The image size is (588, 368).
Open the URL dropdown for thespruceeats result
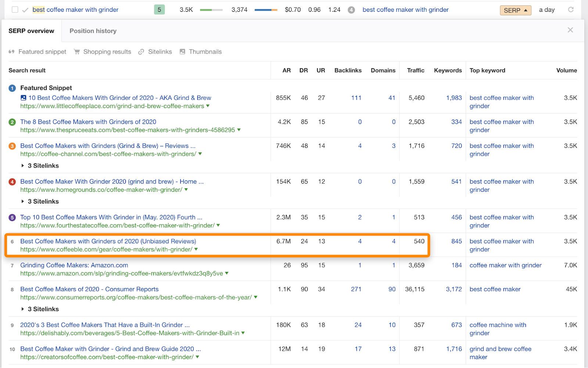(x=238, y=130)
